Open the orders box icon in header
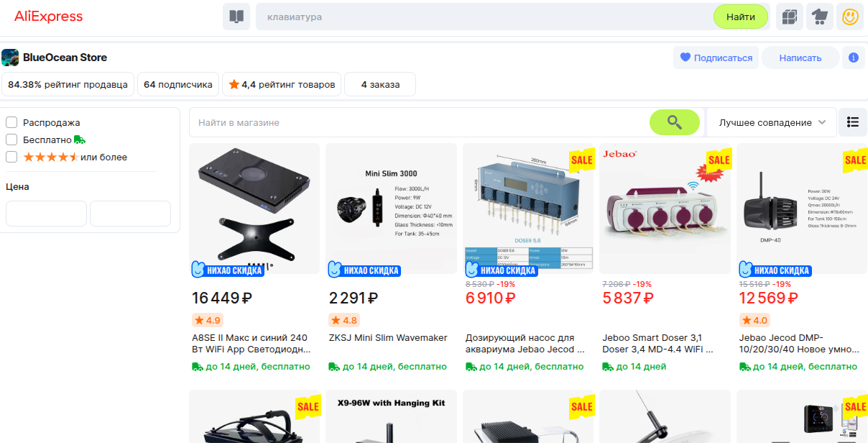The width and height of the screenshot is (868, 443). point(790,17)
